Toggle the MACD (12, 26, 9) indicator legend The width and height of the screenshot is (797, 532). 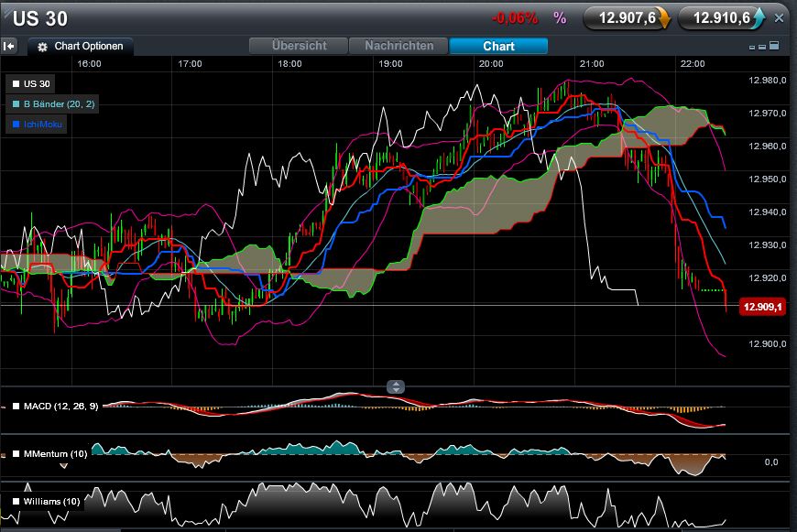55,406
